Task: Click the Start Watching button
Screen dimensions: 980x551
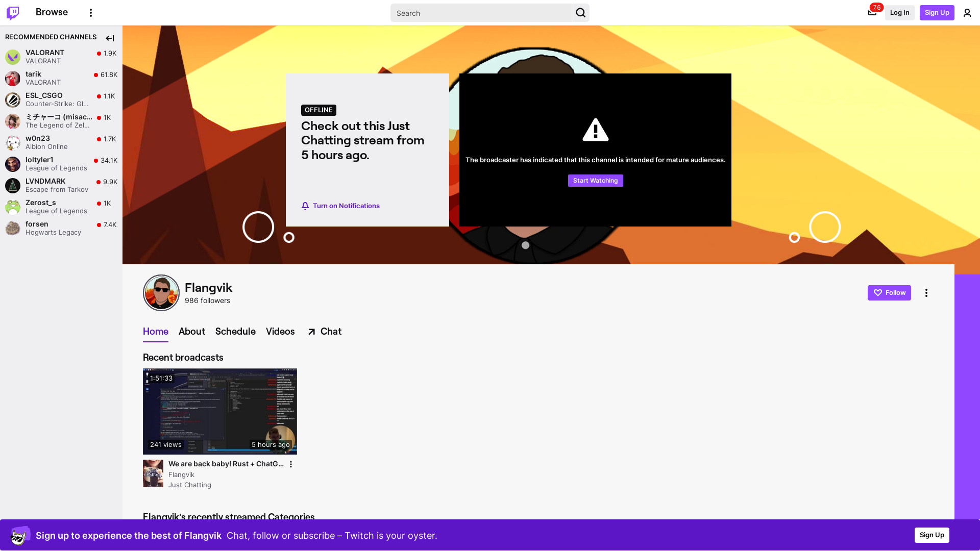Action: click(595, 181)
